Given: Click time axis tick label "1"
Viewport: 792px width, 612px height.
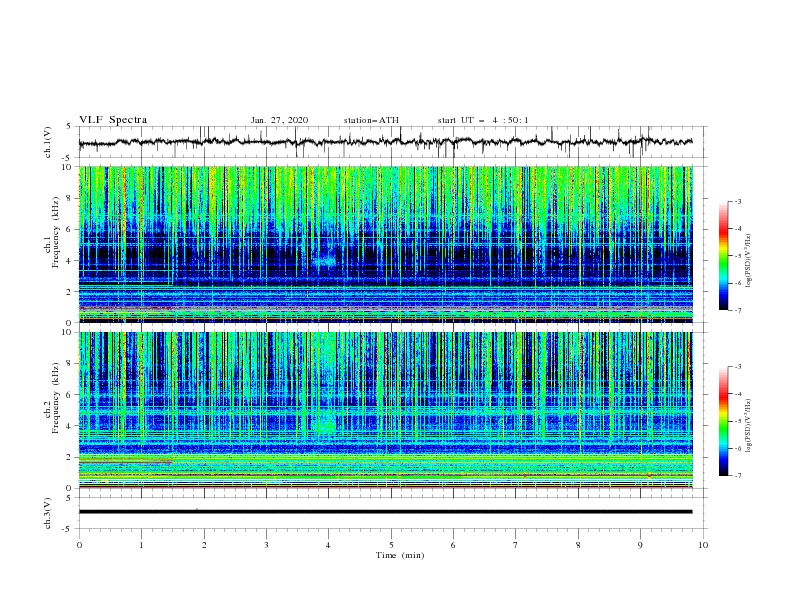Looking at the screenshot, I should pos(141,545).
